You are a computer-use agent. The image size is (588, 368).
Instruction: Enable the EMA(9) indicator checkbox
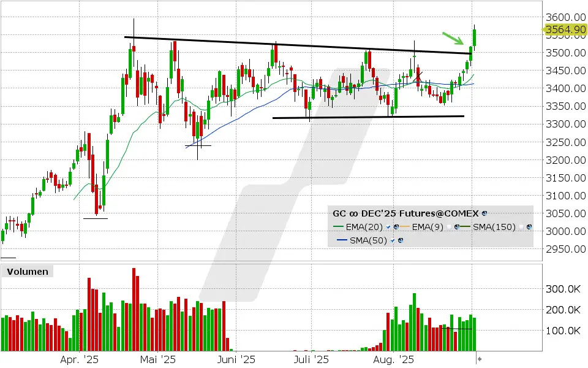(449, 227)
